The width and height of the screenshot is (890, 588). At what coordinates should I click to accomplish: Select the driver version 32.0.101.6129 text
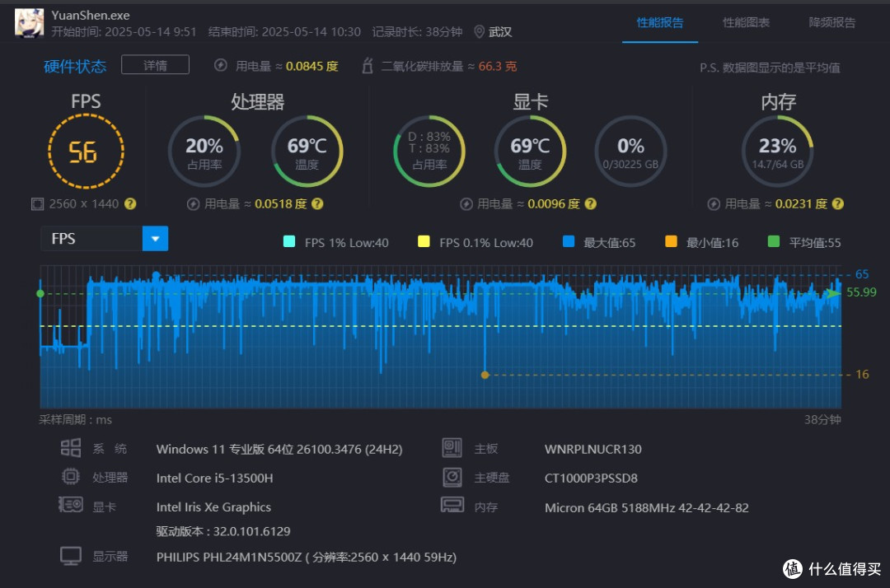pyautogui.click(x=223, y=531)
